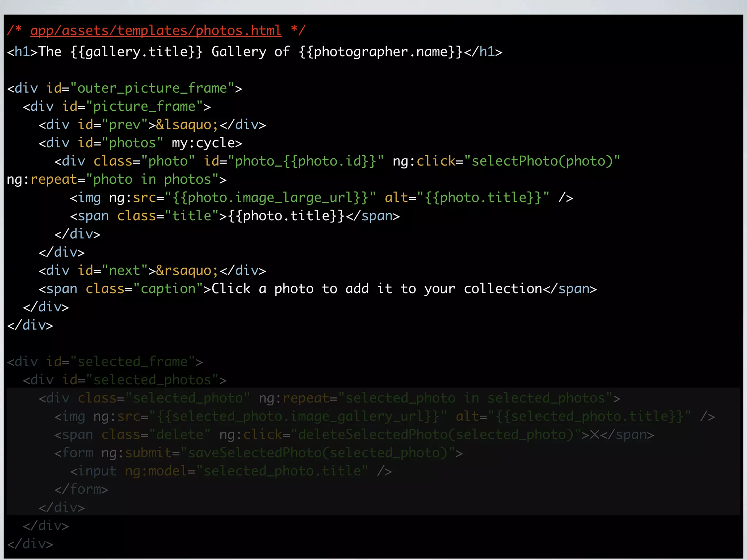This screenshot has height=560, width=747.
Task: Click the h1 heading line with gallery.title
Action: pos(254,52)
